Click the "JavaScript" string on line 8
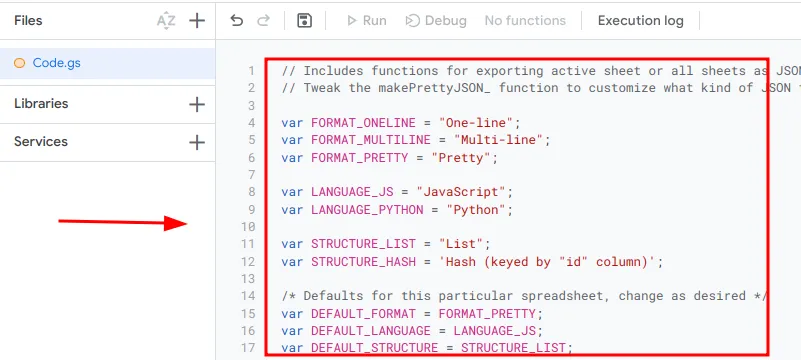The width and height of the screenshot is (801, 360). click(461, 192)
